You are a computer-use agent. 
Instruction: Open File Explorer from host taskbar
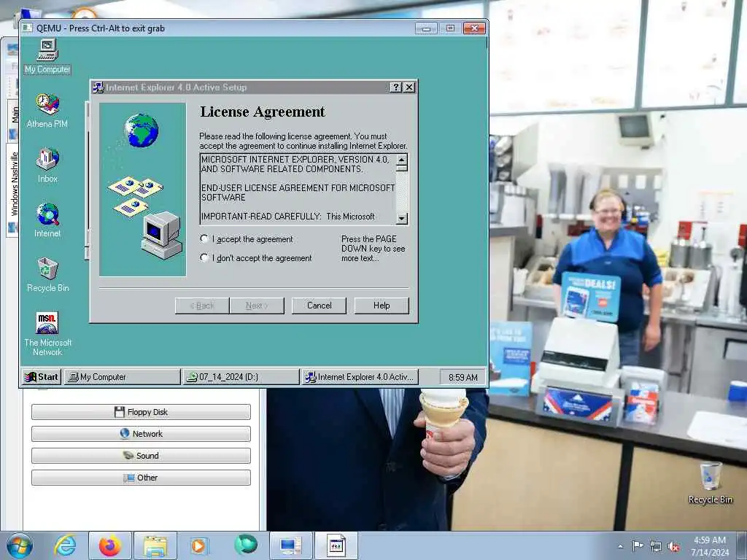[155, 545]
